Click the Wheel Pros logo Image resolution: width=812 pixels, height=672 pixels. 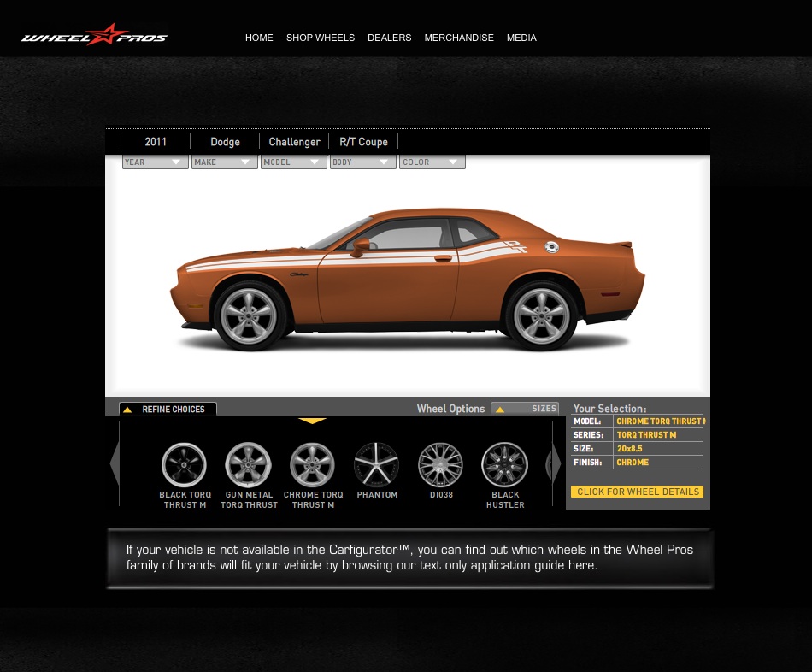pos(94,35)
